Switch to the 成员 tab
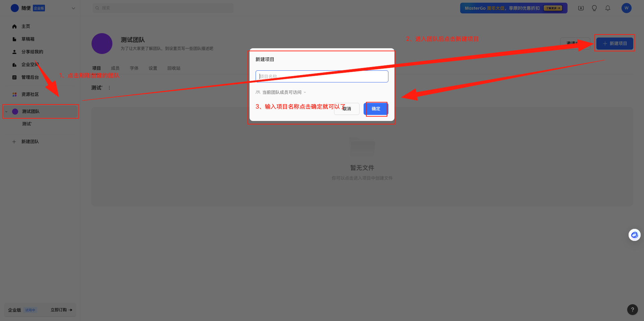The height and width of the screenshot is (321, 644). click(x=115, y=68)
